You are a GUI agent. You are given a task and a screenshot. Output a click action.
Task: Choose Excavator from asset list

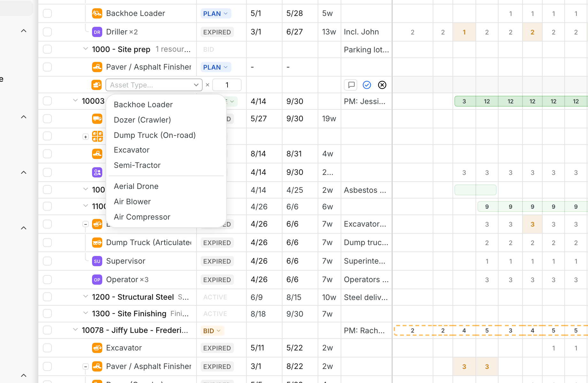pyautogui.click(x=166, y=150)
